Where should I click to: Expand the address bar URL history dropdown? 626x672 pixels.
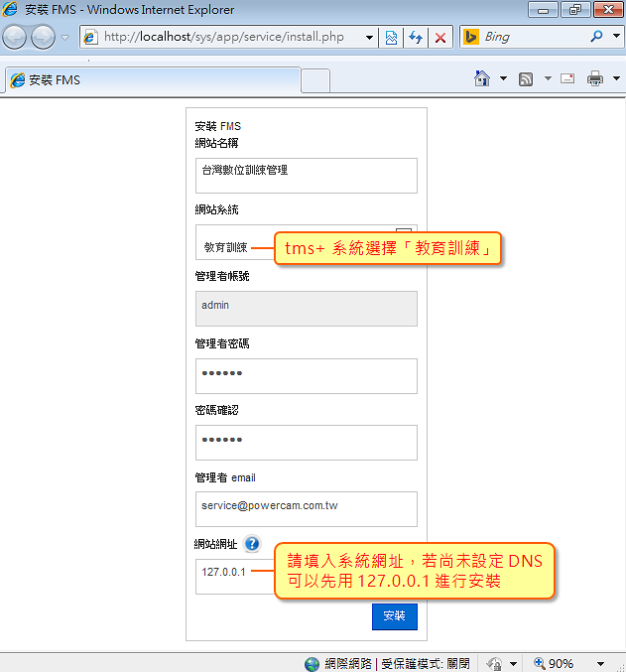tap(369, 38)
